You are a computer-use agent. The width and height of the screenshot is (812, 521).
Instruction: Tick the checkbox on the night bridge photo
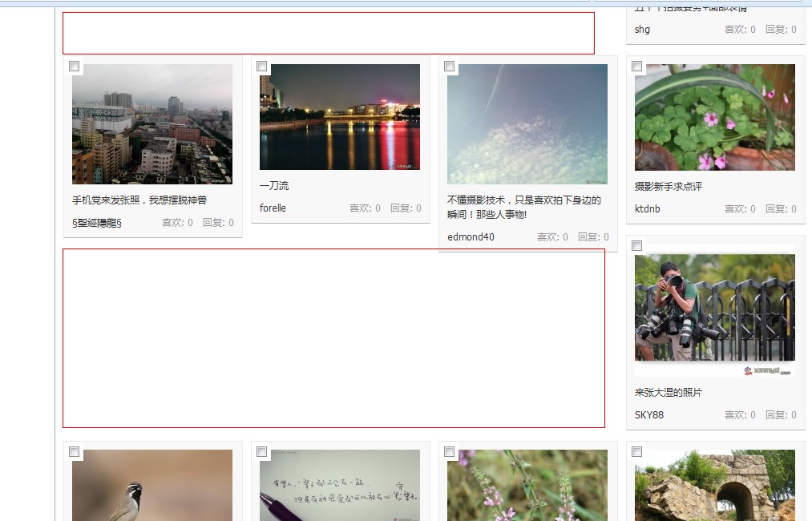(x=261, y=67)
